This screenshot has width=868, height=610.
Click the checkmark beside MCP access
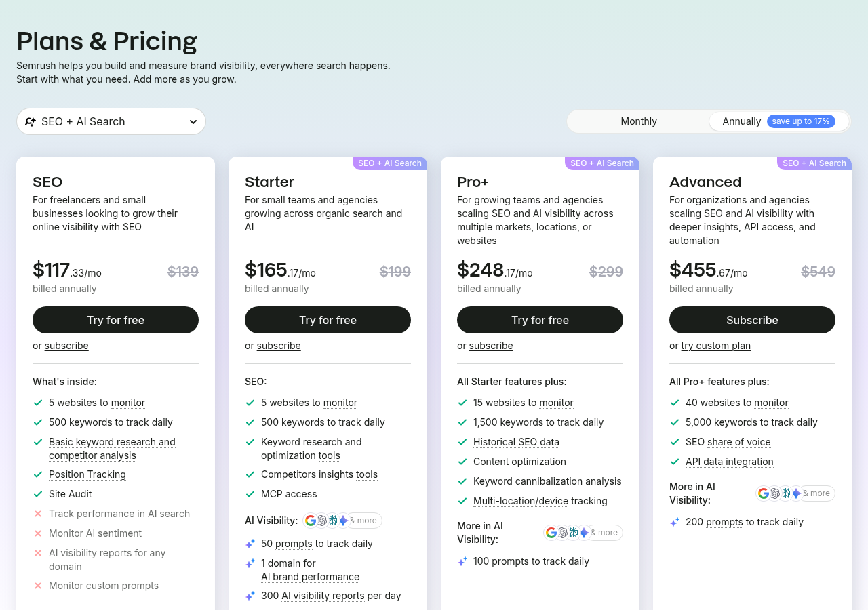pyautogui.click(x=250, y=494)
